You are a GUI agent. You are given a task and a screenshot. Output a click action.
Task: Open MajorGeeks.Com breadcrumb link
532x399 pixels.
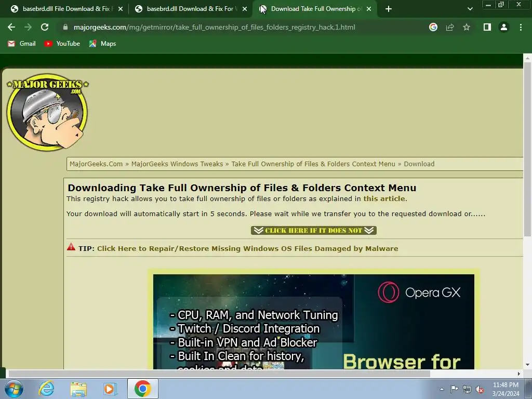tap(96, 164)
